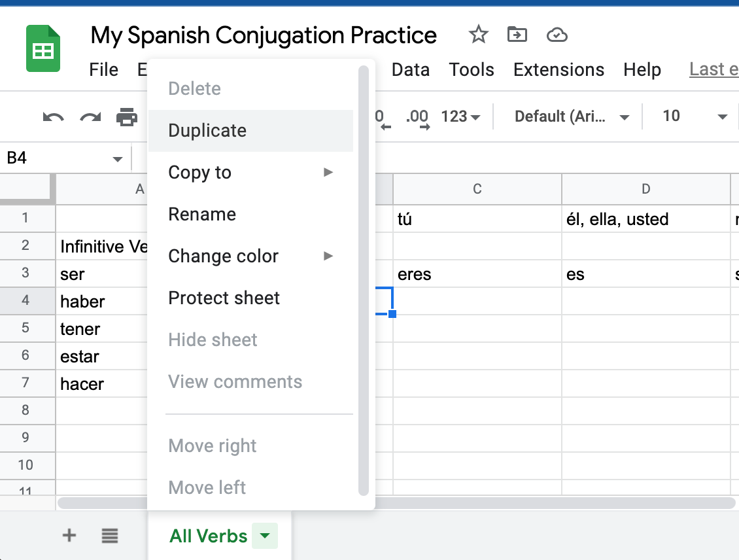Viewport: 739px width, 560px height.
Task: Open the font size dropdown
Action: pos(695,116)
